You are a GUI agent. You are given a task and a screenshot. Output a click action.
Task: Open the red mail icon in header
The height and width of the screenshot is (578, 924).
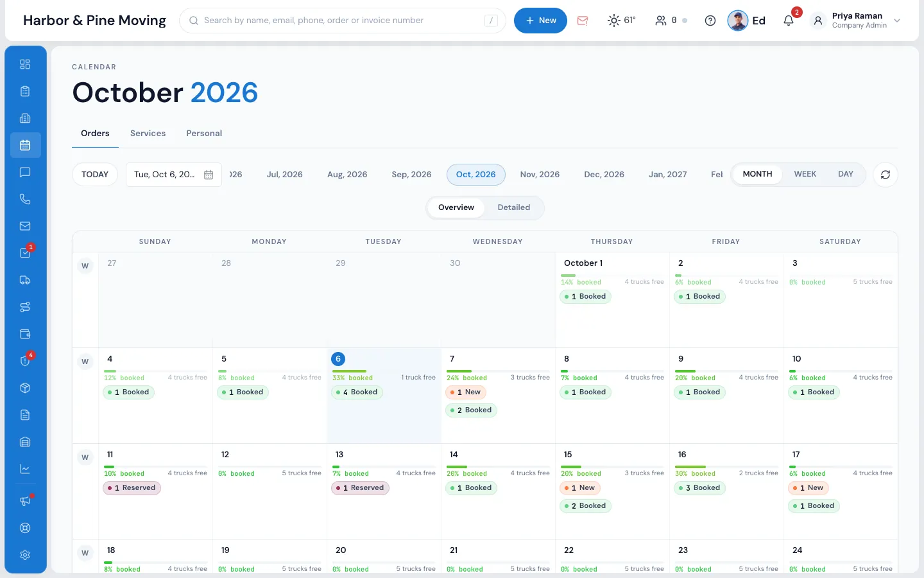click(x=583, y=21)
